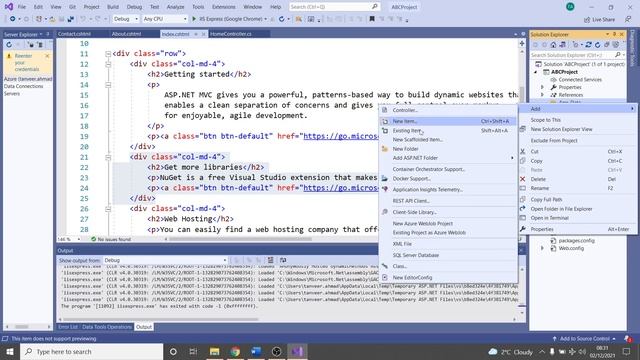The image size is (640, 360).
Task: Collapse ABCProject node in Solution Explorer
Action: [x=536, y=72]
